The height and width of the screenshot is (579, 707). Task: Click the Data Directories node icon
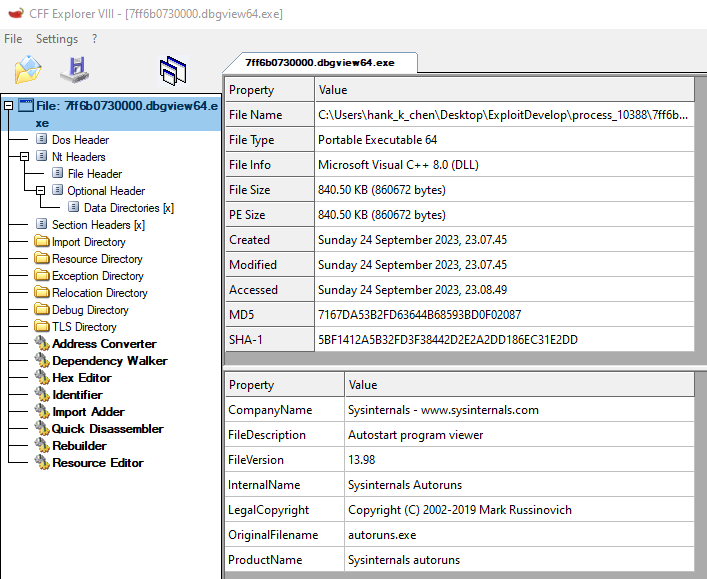click(x=73, y=207)
